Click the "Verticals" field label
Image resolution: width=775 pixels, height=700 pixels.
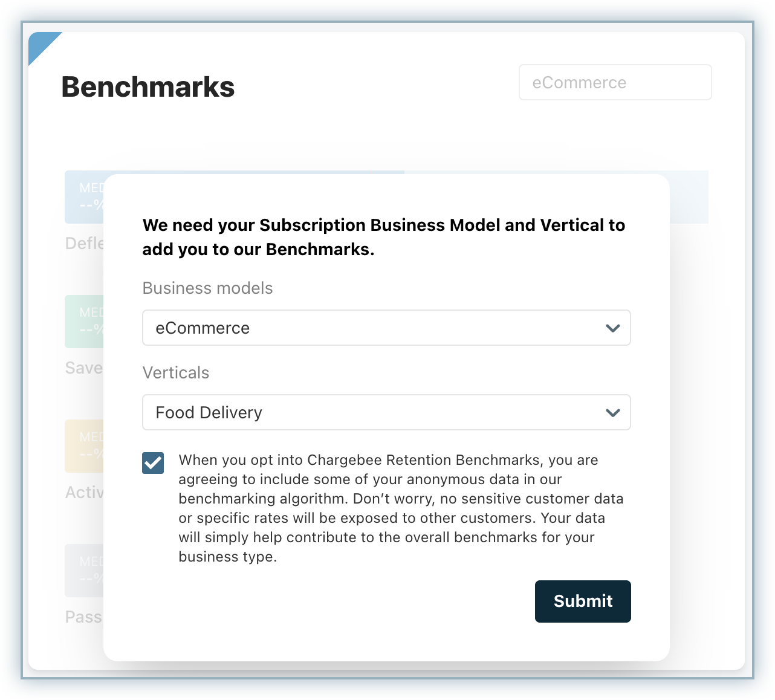pyautogui.click(x=176, y=373)
